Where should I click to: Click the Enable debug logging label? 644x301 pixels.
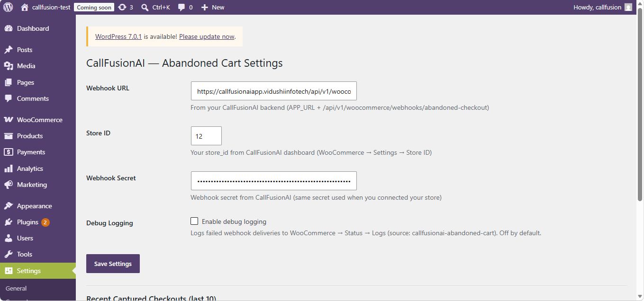[x=234, y=221]
